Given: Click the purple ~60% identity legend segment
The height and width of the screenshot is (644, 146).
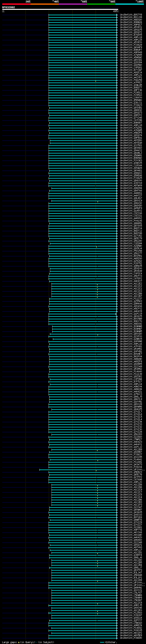Looking at the screenshot, I should tap(73, 4).
